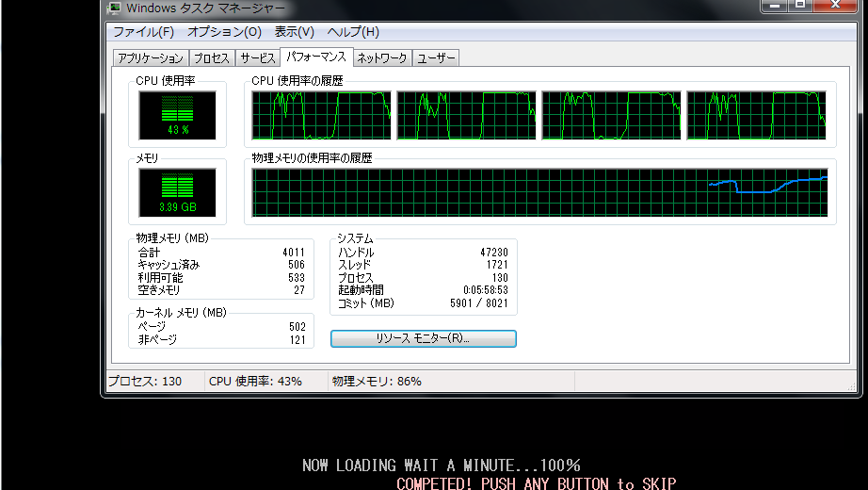Switch to the プロセス tab
The image size is (868, 490).
tap(212, 58)
